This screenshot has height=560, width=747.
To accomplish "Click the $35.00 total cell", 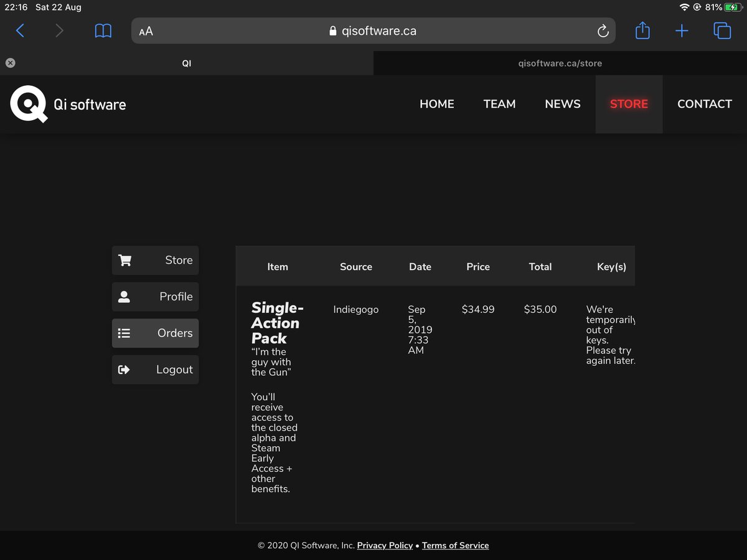I will click(x=540, y=309).
